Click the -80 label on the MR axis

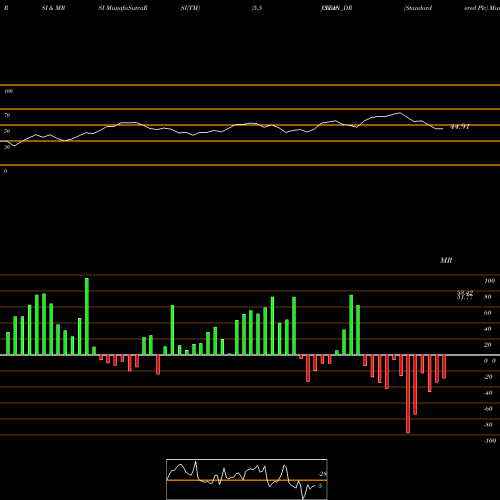click(x=488, y=425)
